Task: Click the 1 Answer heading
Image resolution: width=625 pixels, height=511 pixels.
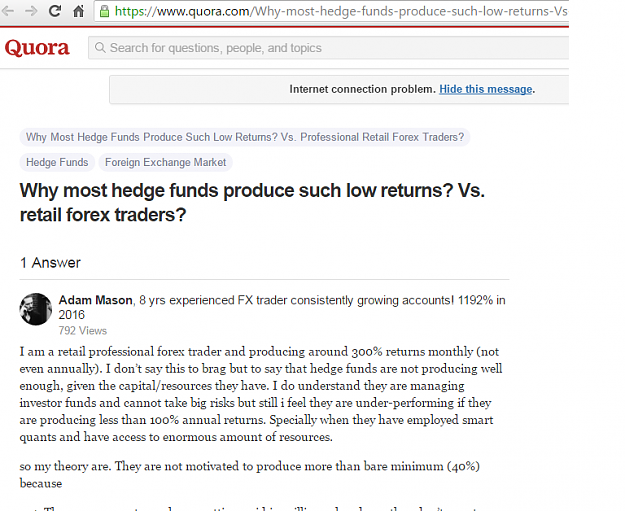Action: tap(50, 263)
